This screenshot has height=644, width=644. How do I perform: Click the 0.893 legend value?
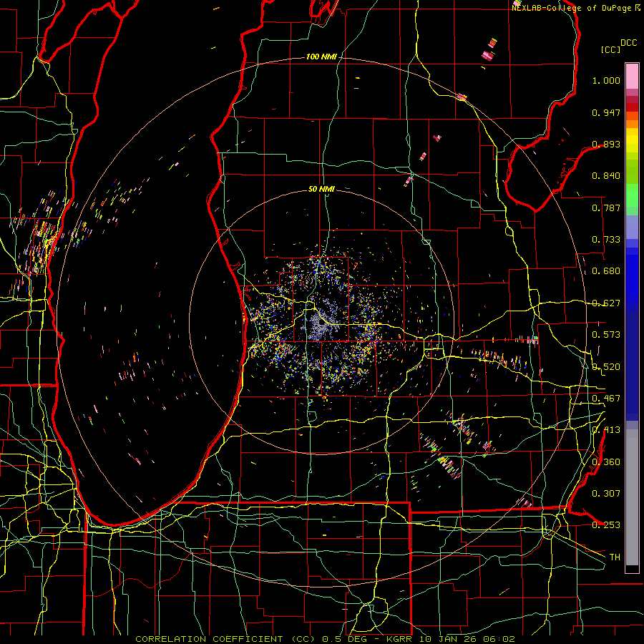click(606, 144)
